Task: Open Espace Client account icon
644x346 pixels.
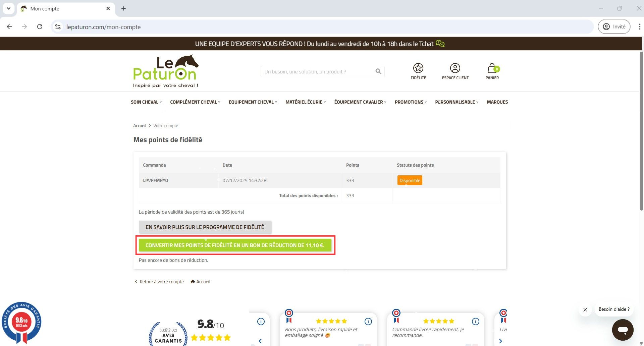Action: pos(455,68)
